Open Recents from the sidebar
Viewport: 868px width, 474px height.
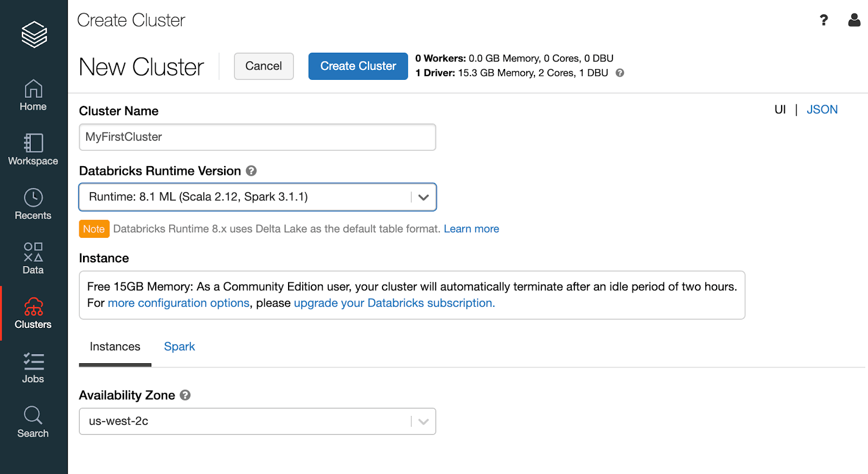[x=33, y=204]
